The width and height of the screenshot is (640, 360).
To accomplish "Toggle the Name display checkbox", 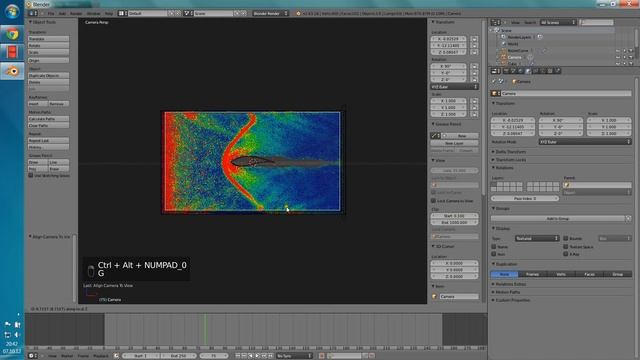I will coord(494,247).
